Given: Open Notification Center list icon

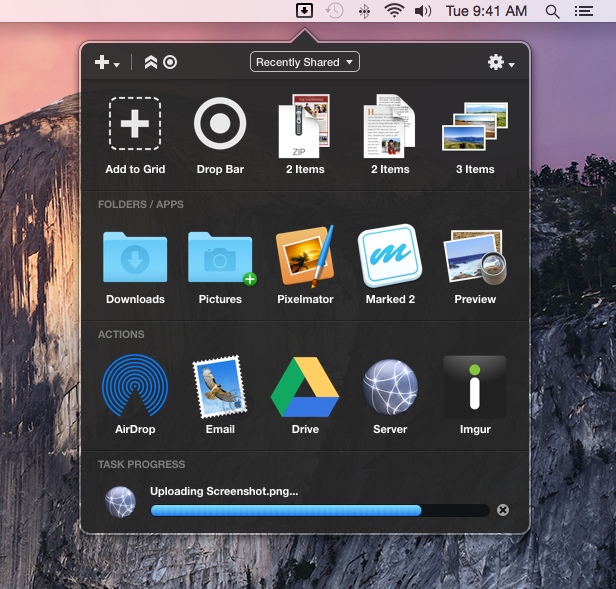Looking at the screenshot, I should click(x=584, y=11).
